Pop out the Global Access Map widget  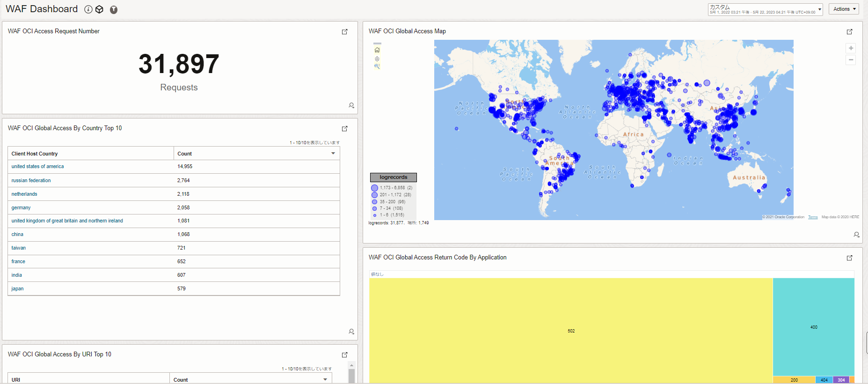(x=849, y=32)
